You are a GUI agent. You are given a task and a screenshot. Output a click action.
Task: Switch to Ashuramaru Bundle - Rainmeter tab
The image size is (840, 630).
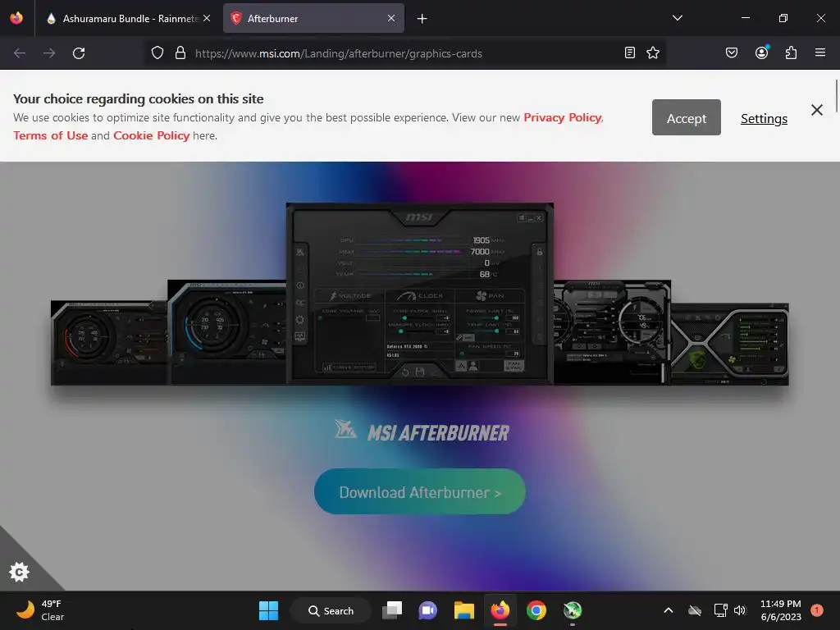(129, 18)
